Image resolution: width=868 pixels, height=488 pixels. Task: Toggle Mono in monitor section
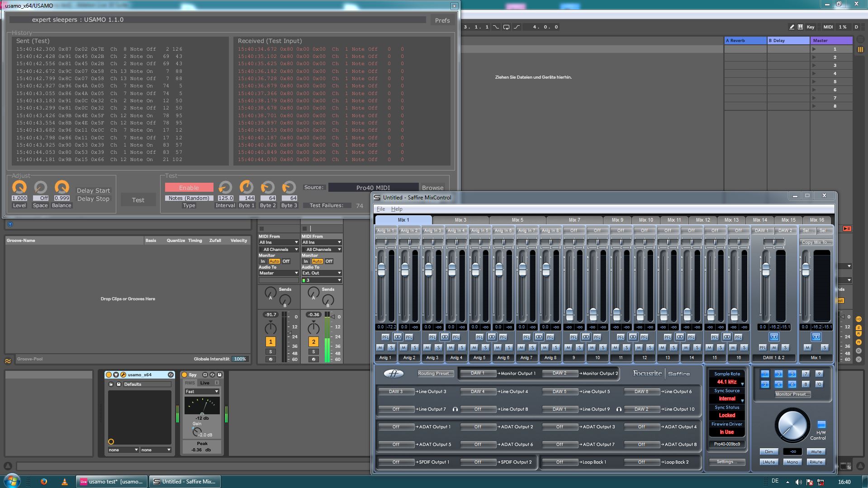(792, 462)
